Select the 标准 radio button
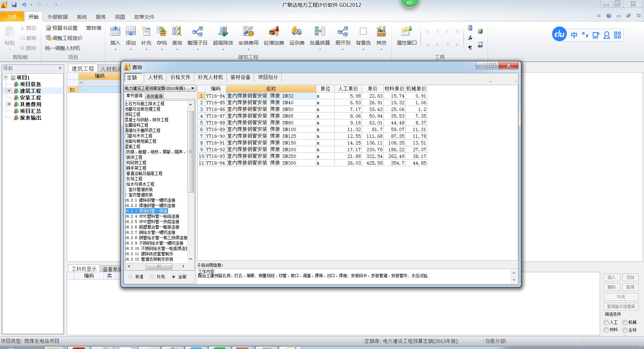 coord(131,277)
